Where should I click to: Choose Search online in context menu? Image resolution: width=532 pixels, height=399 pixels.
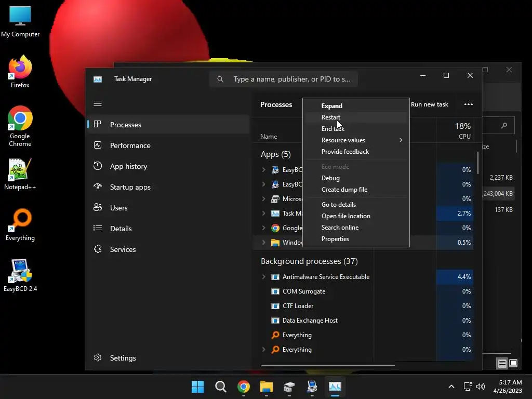coord(356,228)
